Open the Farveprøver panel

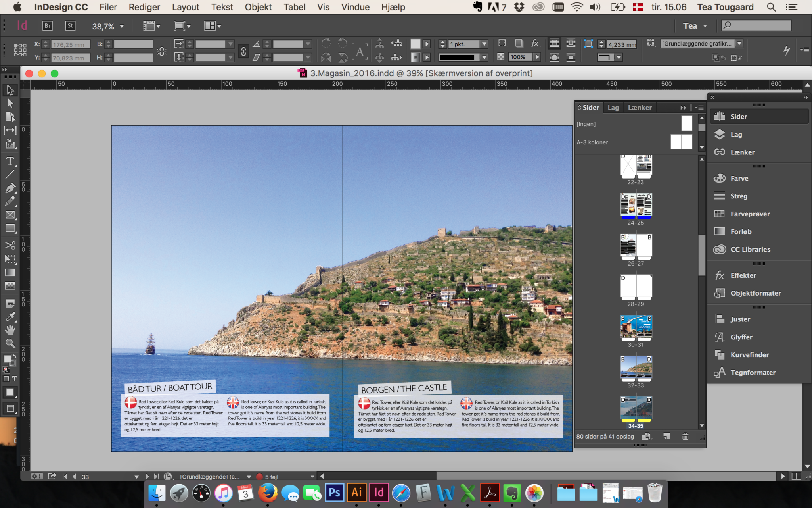pos(750,214)
